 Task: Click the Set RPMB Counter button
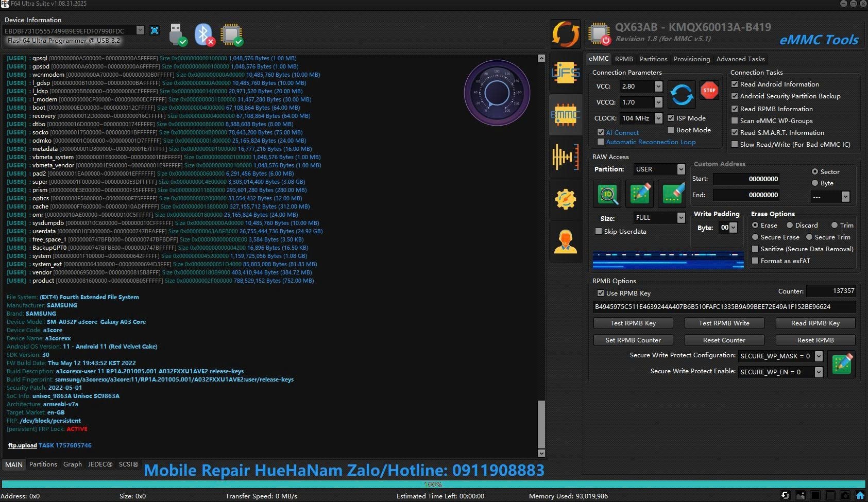point(633,340)
